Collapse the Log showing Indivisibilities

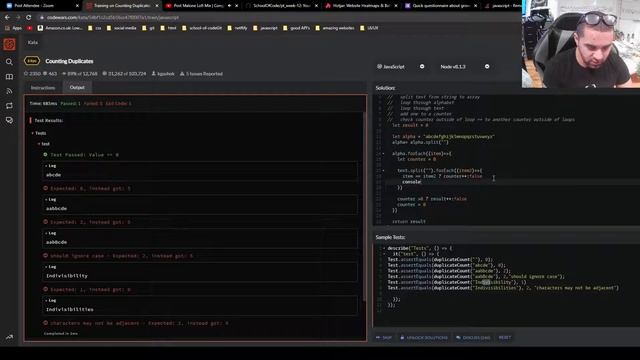(51, 300)
